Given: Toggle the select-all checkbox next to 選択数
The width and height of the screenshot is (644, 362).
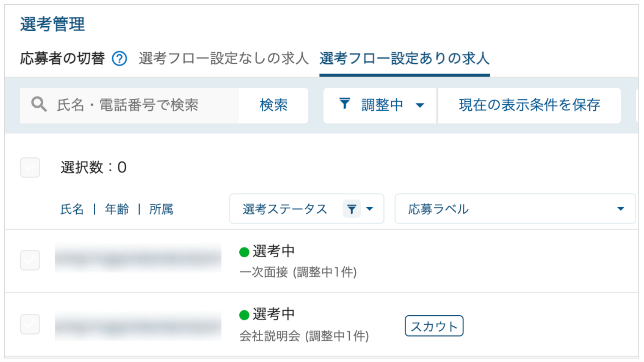Looking at the screenshot, I should pyautogui.click(x=30, y=167).
